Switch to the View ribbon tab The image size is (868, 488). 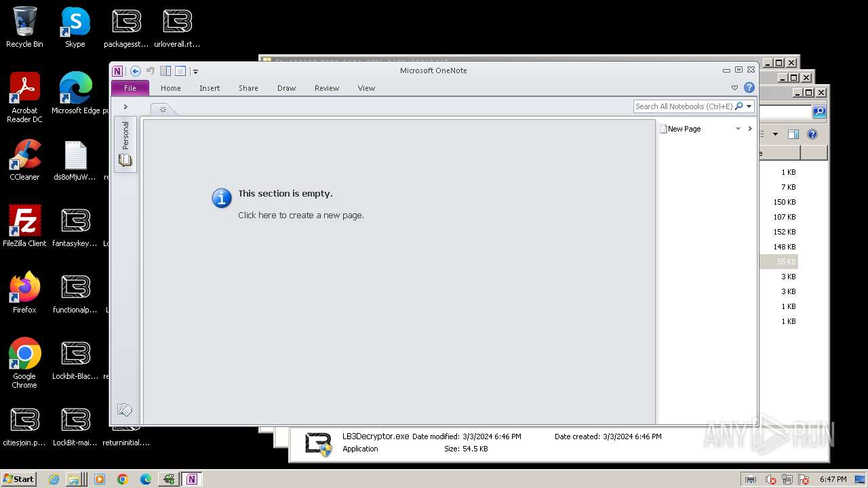(x=366, y=88)
